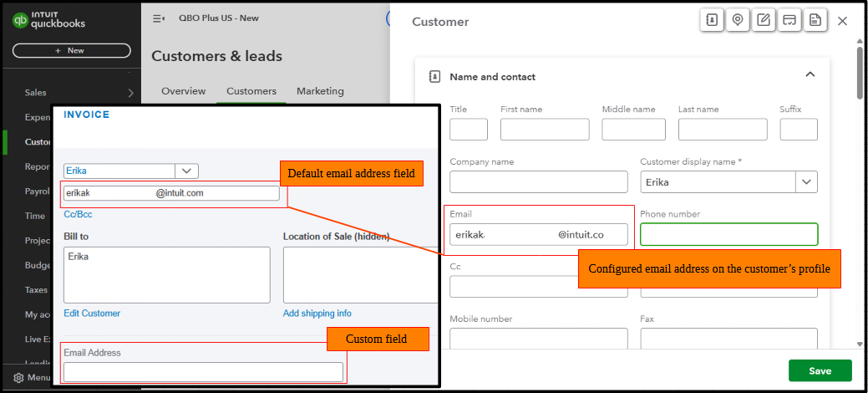Click the Customers & leads heading
This screenshot has height=393, width=868.
(x=216, y=56)
